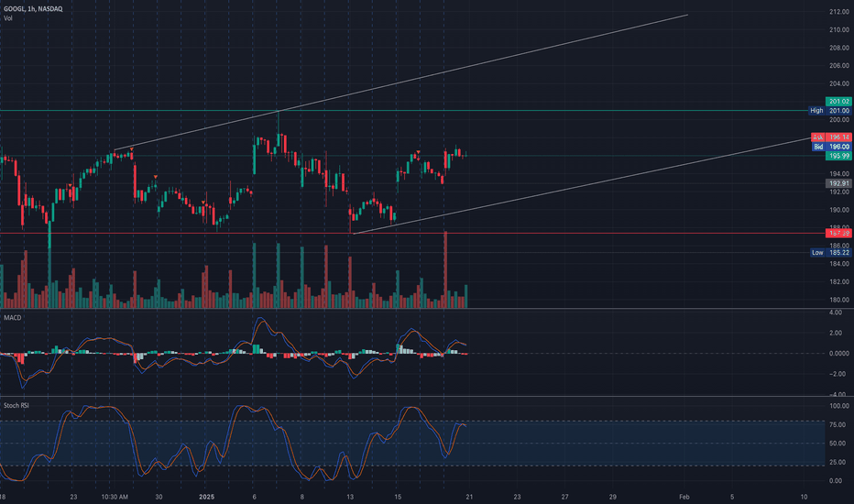The height and width of the screenshot is (504, 854).
Task: Click 190.00 on the price axis
Action: pos(838,210)
